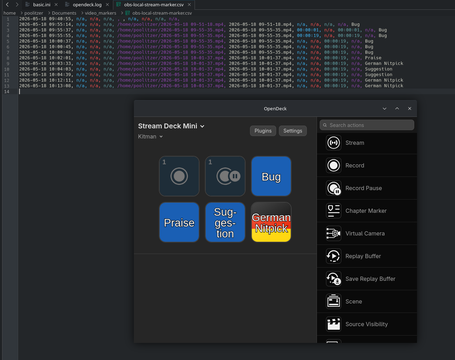This screenshot has height=360, width=455.
Task: Click the timestamp 2026-05-18 09:55:14
Action: click(x=46, y=24)
